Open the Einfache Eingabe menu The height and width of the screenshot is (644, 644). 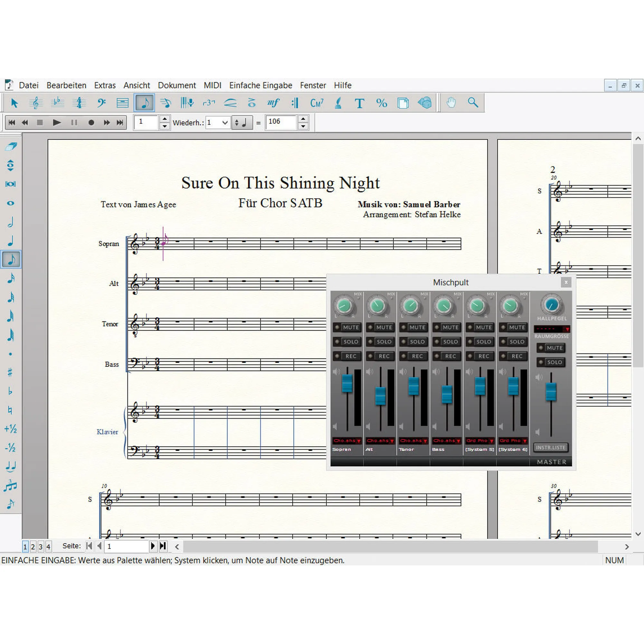[261, 85]
